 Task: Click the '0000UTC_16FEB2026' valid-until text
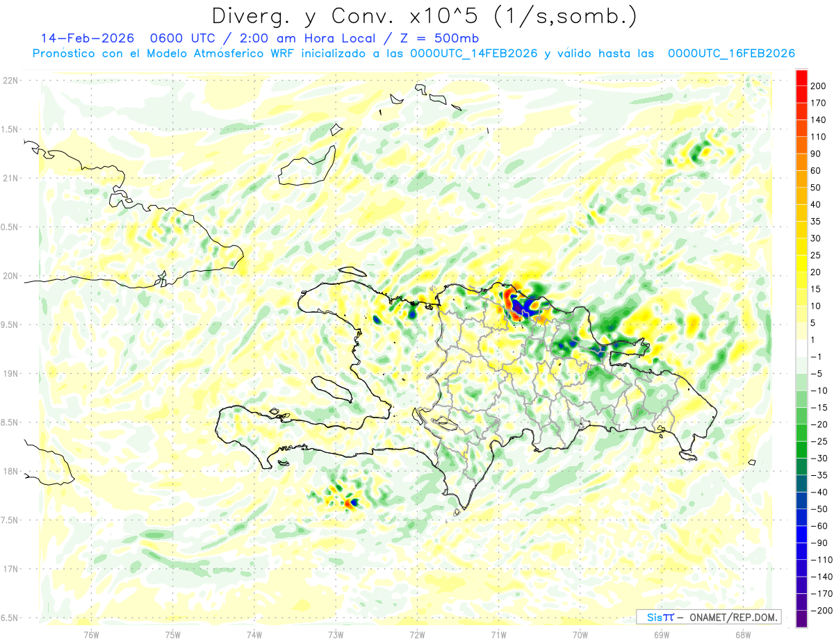pos(731,53)
